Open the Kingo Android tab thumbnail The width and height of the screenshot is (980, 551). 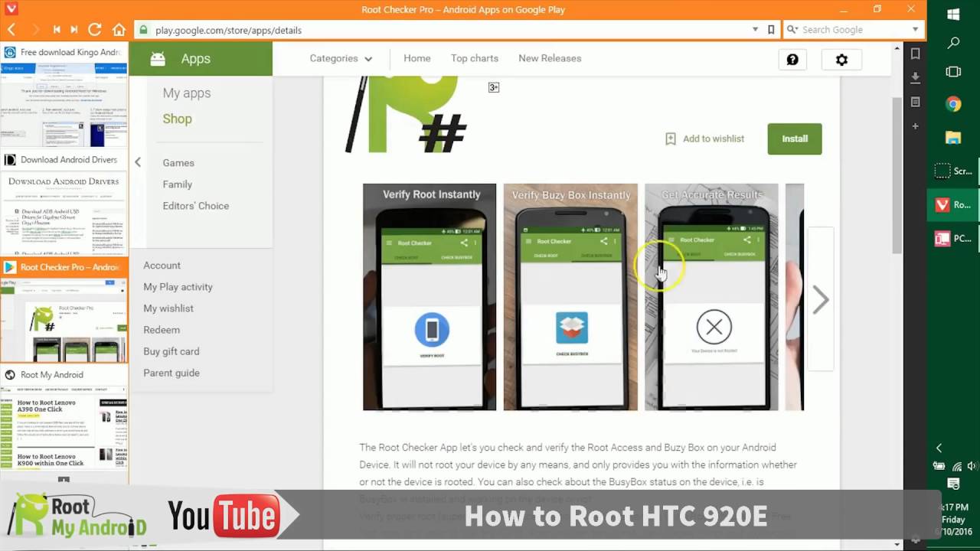pos(64,105)
